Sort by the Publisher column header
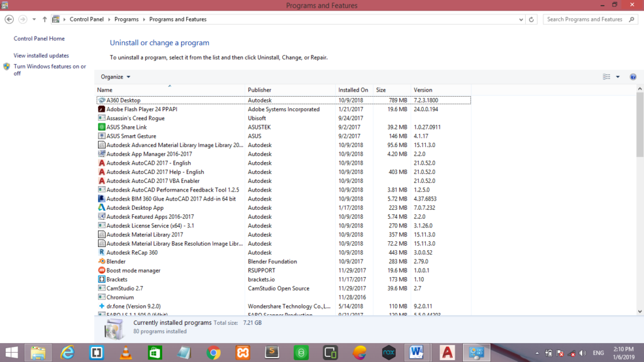Viewport: 644px width, 362px height. [x=291, y=90]
